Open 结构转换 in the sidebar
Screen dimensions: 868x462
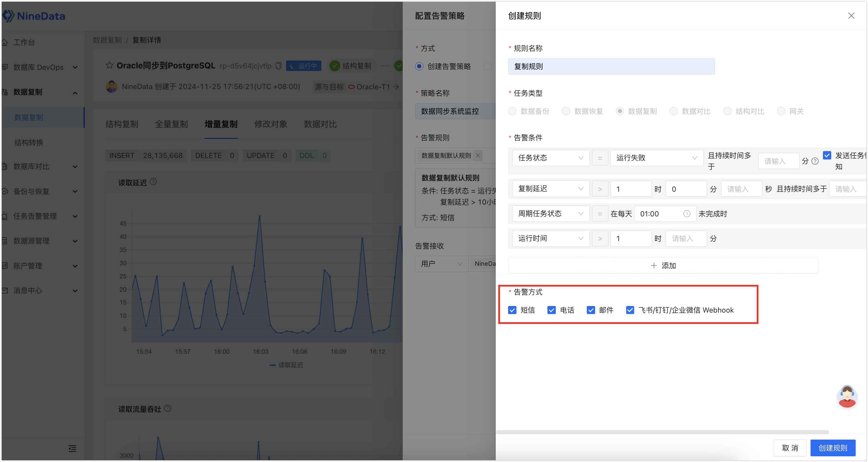point(29,142)
